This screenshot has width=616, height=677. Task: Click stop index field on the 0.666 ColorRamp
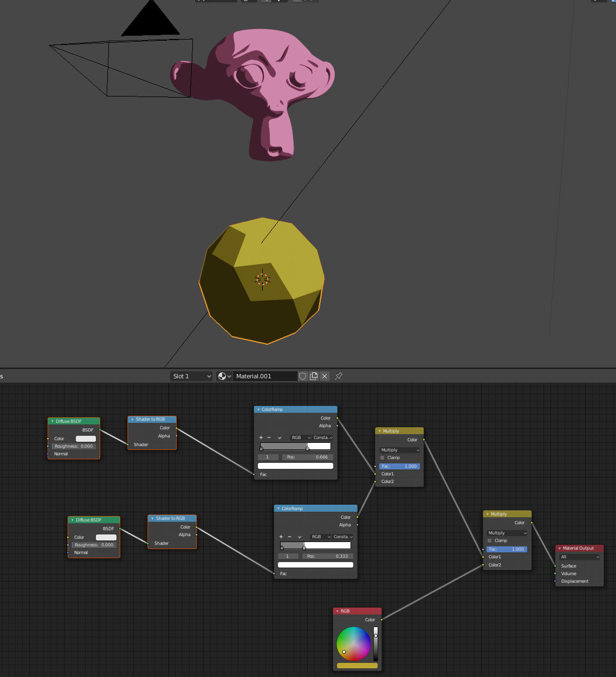(x=268, y=457)
